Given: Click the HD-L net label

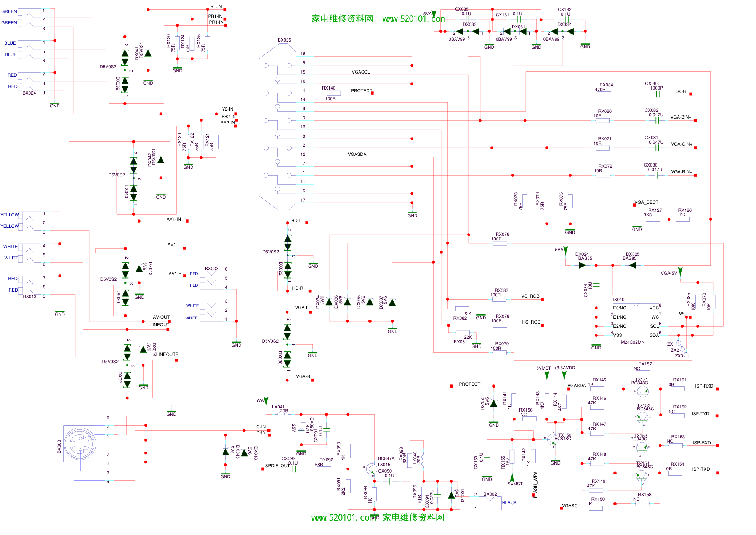Looking at the screenshot, I should point(296,221).
